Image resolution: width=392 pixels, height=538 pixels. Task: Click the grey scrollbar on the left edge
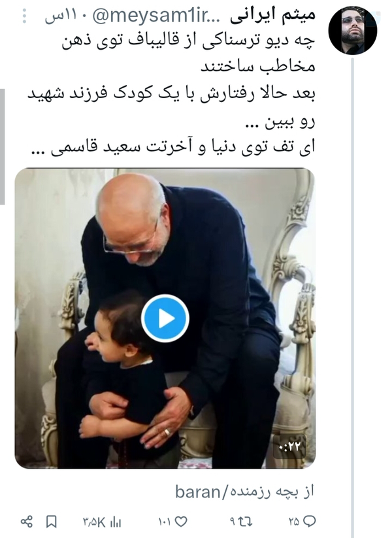tap(3, 146)
